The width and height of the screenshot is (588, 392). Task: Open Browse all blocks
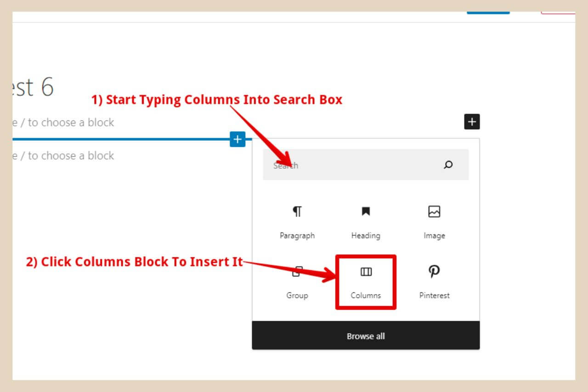tap(365, 336)
